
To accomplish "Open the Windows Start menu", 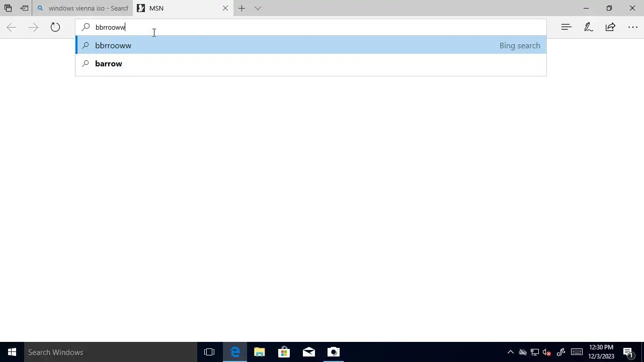I will click(12, 352).
